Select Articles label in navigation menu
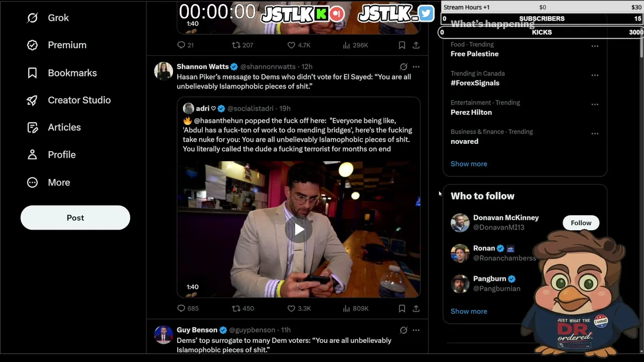The width and height of the screenshot is (644, 362). [64, 127]
